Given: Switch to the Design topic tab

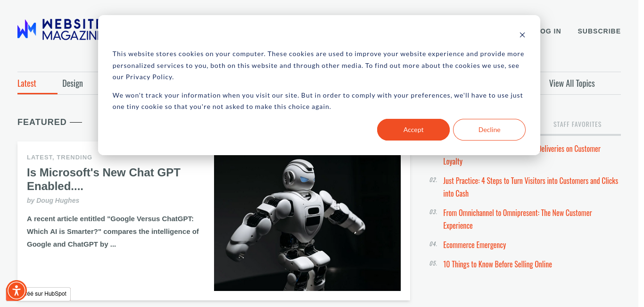Looking at the screenshot, I should (x=73, y=83).
